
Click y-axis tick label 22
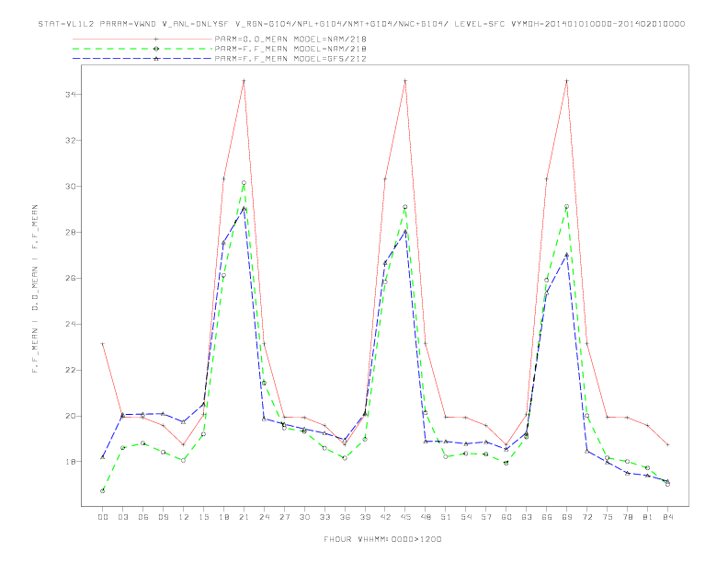coord(71,370)
